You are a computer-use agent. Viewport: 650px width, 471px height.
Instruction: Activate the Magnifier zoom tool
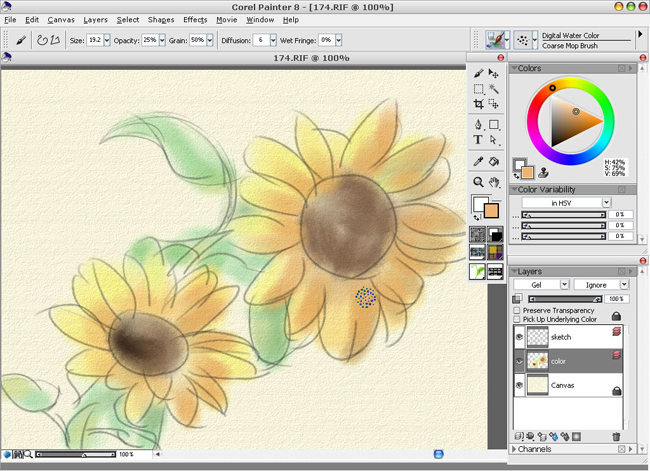pyautogui.click(x=479, y=182)
